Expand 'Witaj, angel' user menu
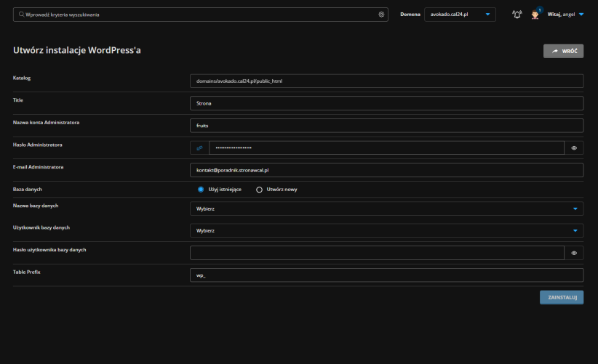Viewport: 598px width, 364px height. click(x=565, y=15)
